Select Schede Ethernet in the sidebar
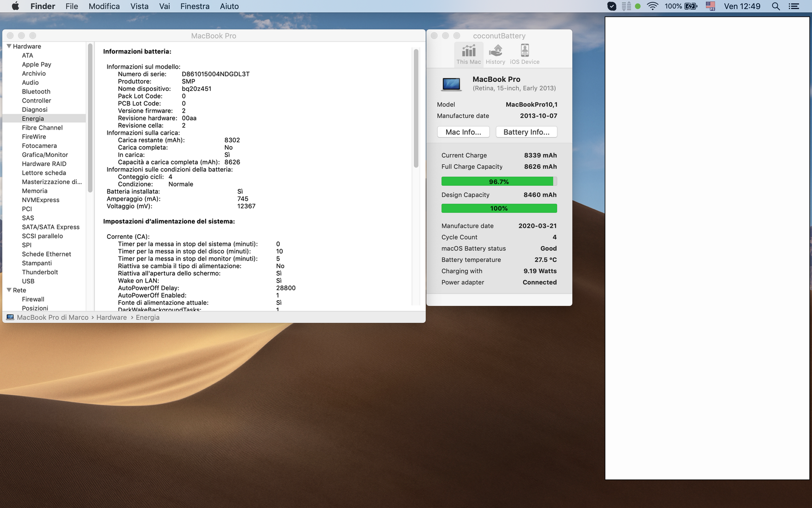 [46, 254]
